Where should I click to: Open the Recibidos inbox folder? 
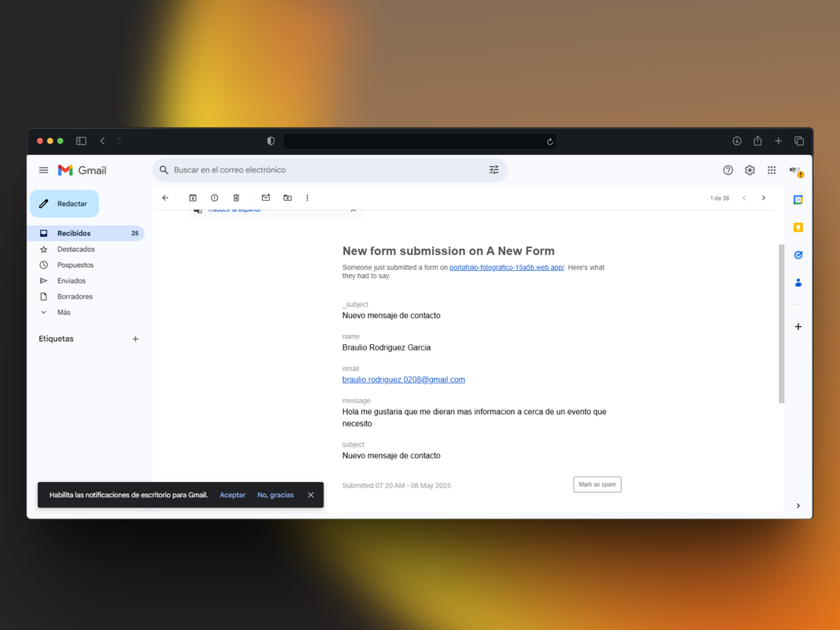(87, 233)
